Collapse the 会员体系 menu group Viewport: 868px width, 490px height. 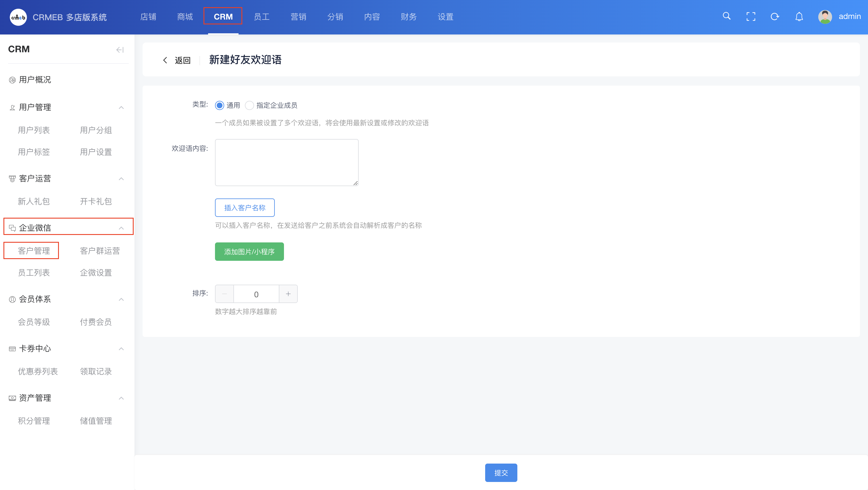121,299
